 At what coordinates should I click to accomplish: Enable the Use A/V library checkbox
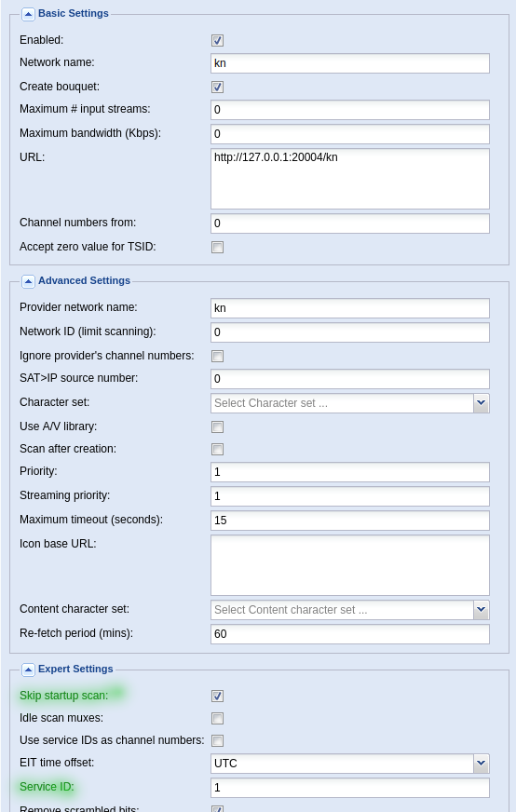218,427
